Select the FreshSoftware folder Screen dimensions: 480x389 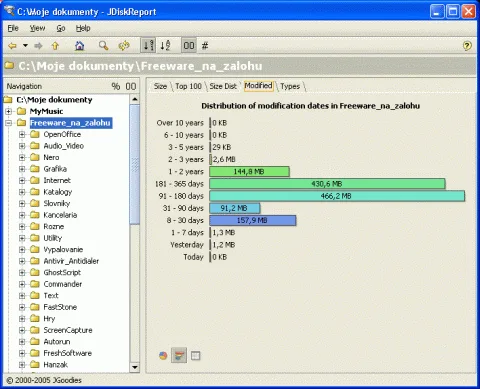pos(68,353)
